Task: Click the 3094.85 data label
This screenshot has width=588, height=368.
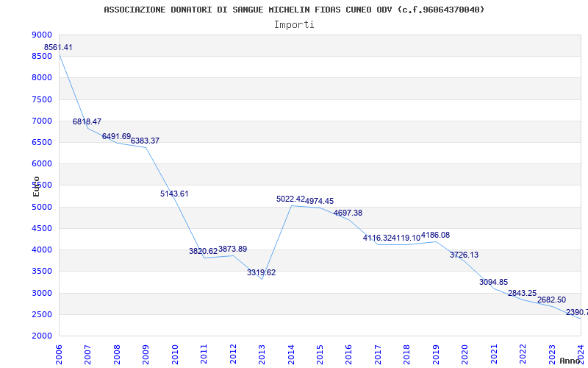Action: point(493,283)
